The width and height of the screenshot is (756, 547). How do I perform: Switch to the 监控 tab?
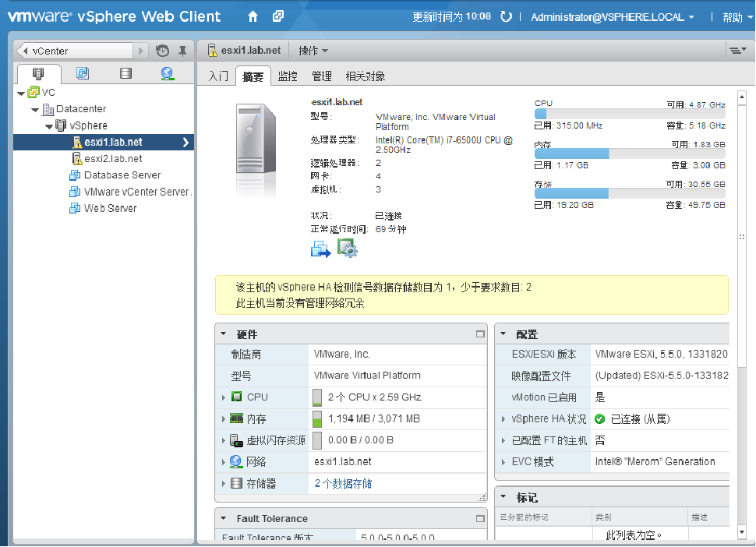click(288, 76)
